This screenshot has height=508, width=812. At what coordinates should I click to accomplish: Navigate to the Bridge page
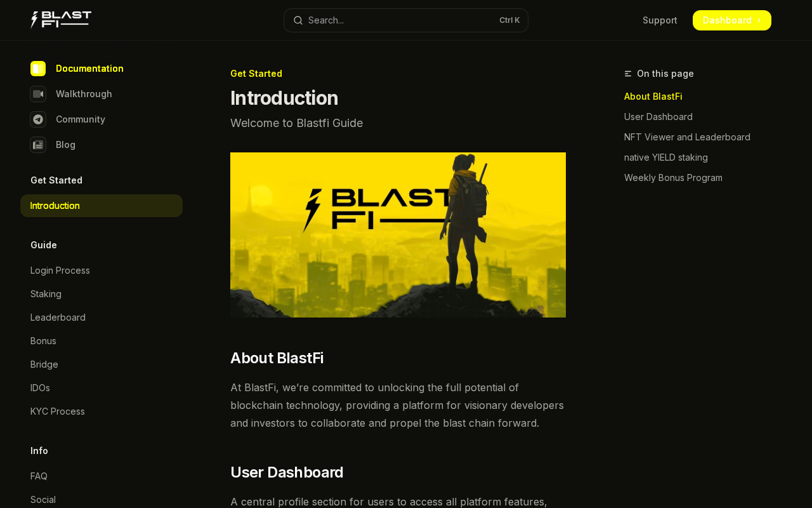click(x=44, y=364)
